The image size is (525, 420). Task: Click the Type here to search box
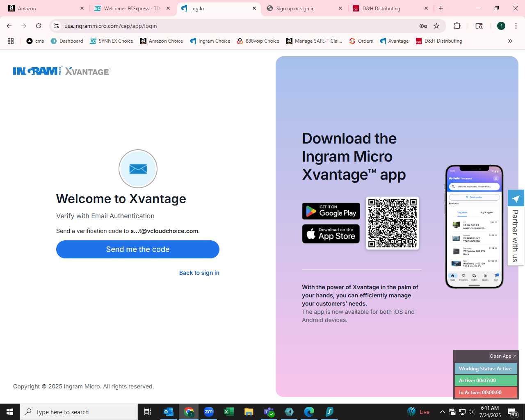pyautogui.click(x=79, y=412)
